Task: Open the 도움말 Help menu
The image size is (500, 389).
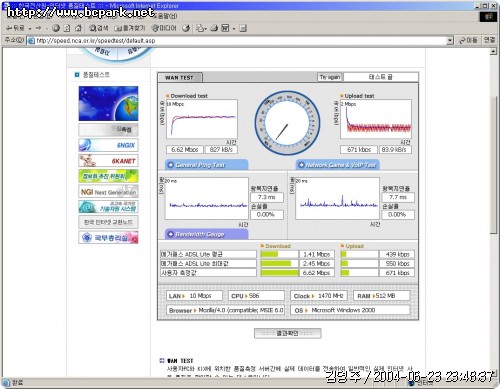Action: (165, 16)
